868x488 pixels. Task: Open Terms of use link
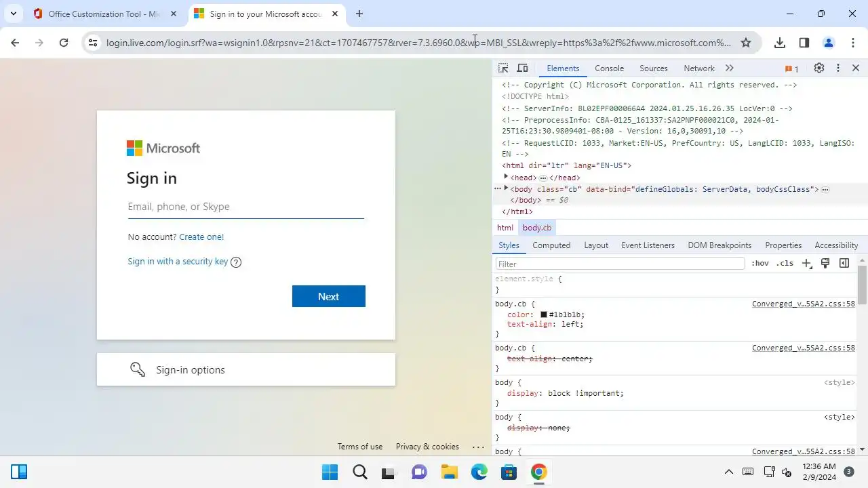pos(360,447)
